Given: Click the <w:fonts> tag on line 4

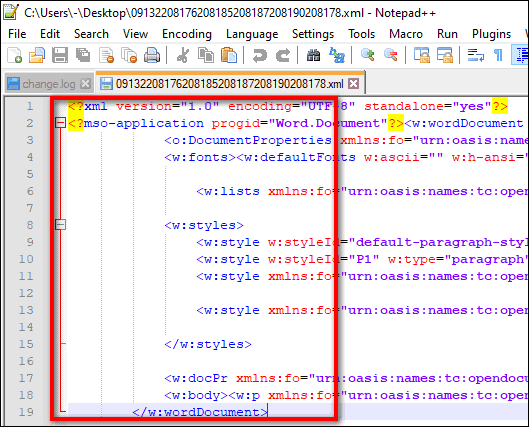Looking at the screenshot, I should click(200, 157).
